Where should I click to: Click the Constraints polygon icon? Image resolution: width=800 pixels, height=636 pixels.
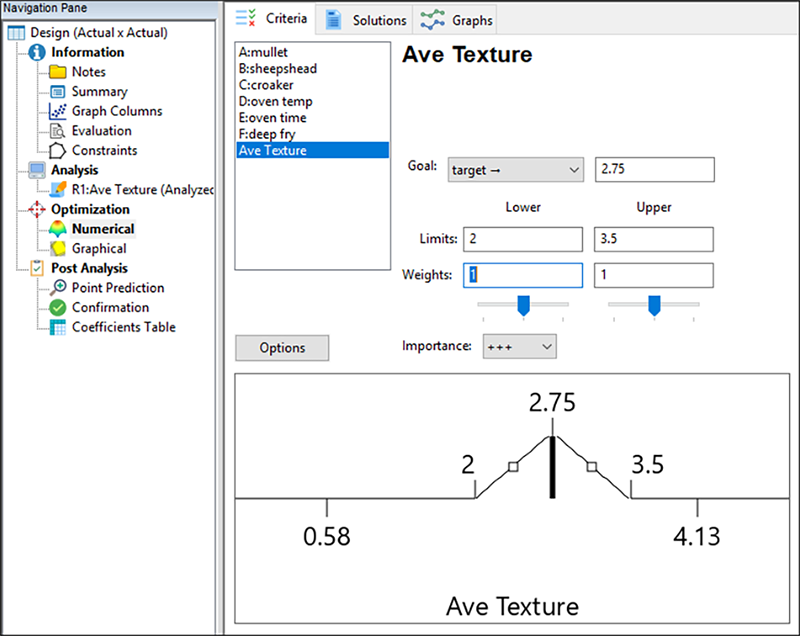[x=57, y=151]
